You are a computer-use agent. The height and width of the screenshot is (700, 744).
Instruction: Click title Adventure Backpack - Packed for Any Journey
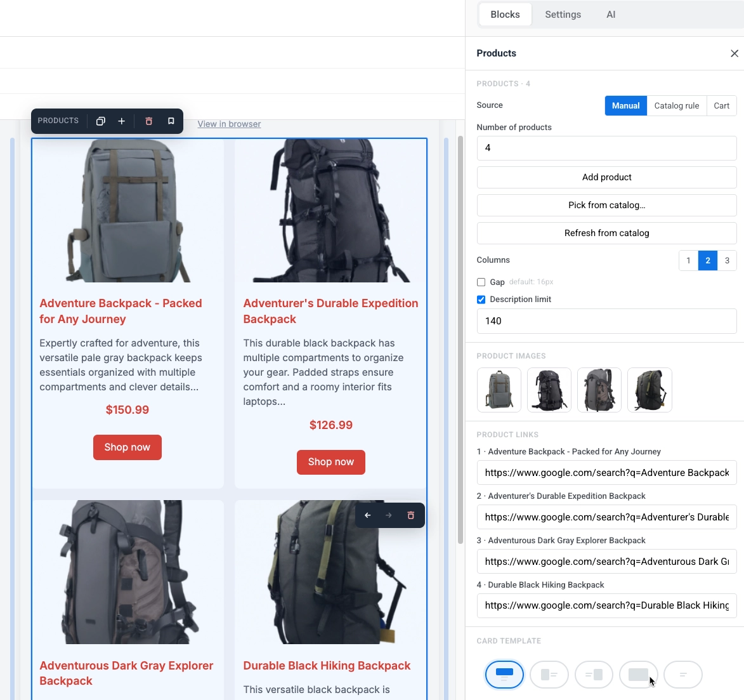coord(121,311)
